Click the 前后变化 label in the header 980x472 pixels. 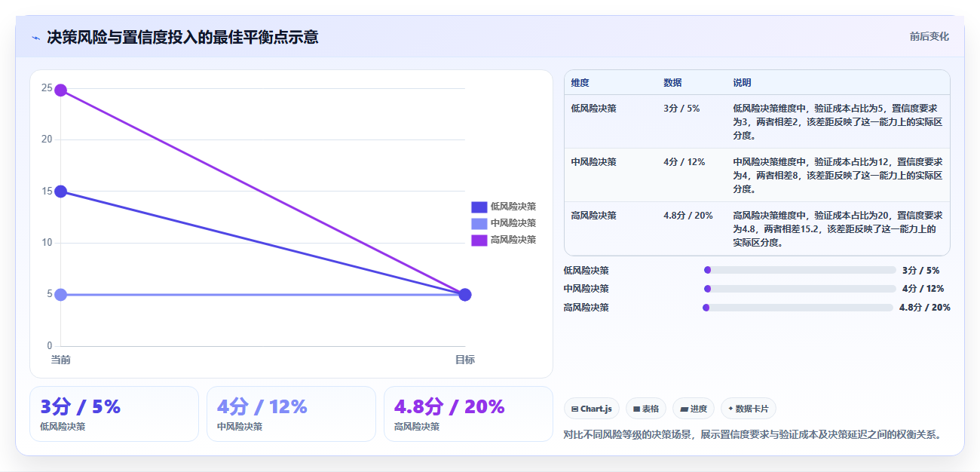[929, 36]
